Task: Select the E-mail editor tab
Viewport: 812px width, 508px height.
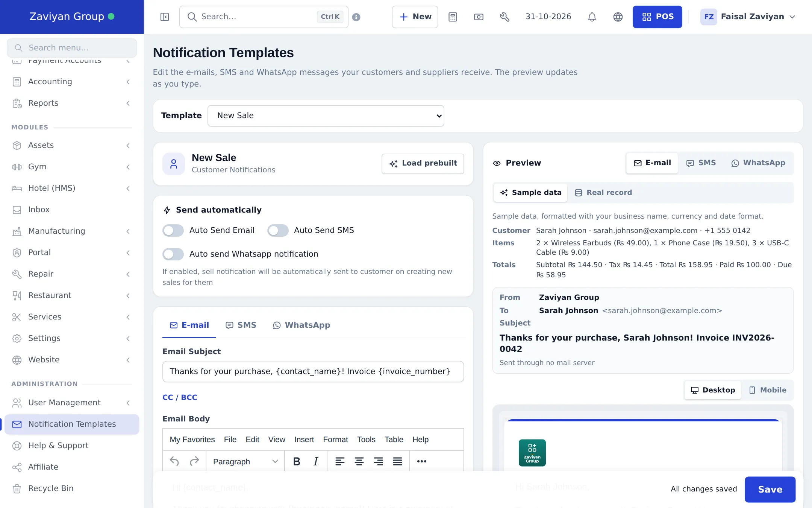Action: pyautogui.click(x=189, y=325)
